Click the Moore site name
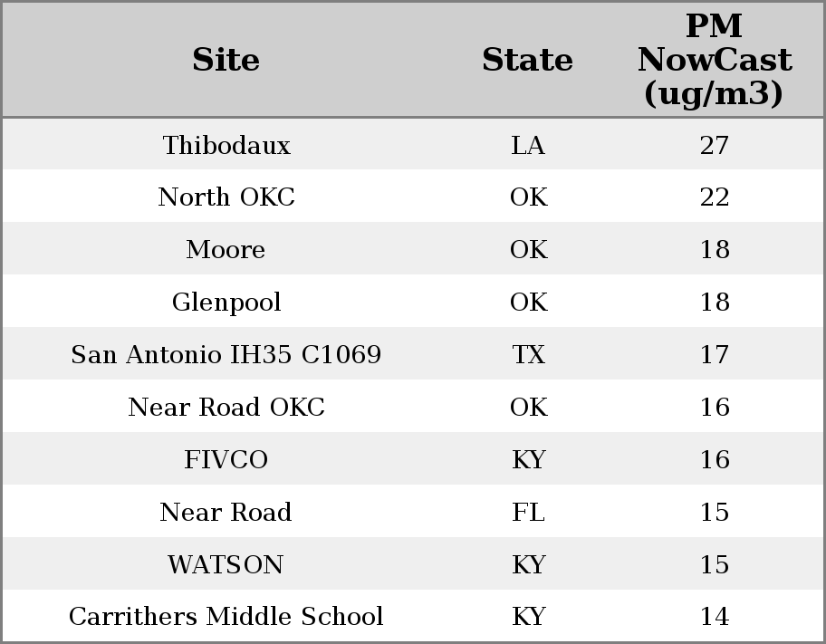 (x=226, y=250)
